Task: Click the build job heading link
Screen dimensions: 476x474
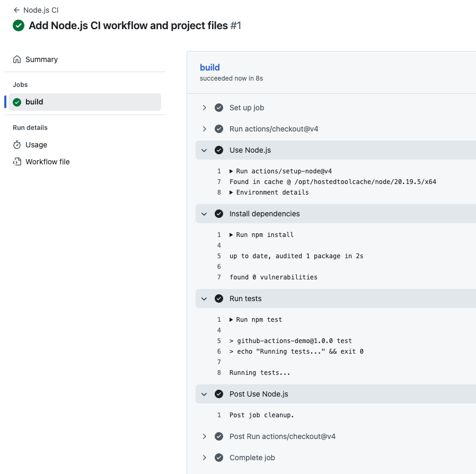Action: (209, 67)
